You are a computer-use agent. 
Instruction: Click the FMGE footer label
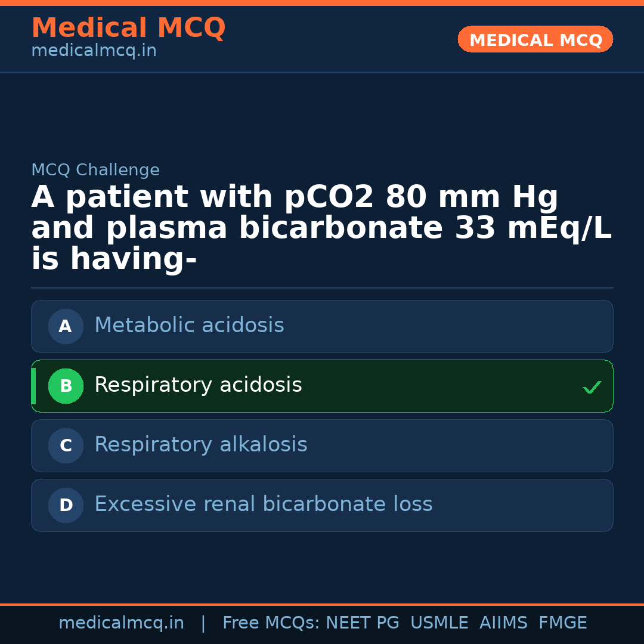tap(562, 622)
